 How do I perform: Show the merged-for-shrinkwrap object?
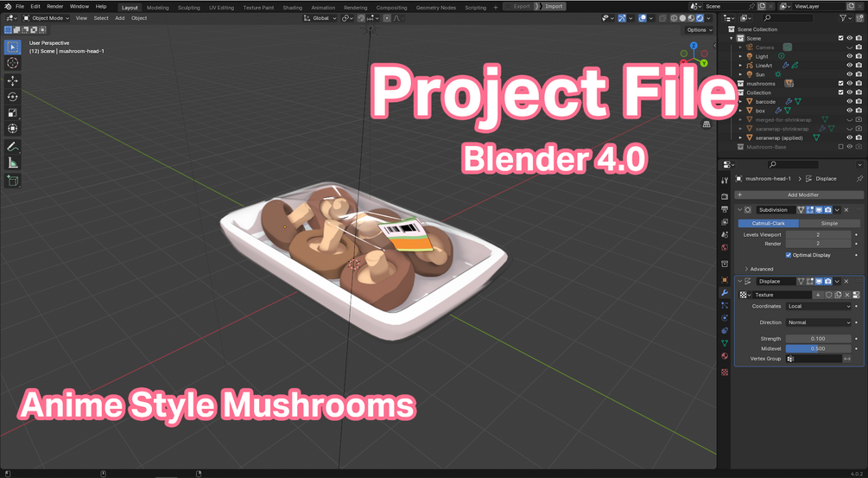click(x=850, y=119)
